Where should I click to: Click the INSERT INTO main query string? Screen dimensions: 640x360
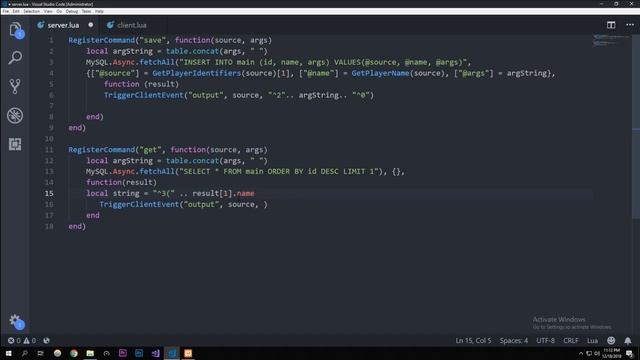[x=323, y=62]
